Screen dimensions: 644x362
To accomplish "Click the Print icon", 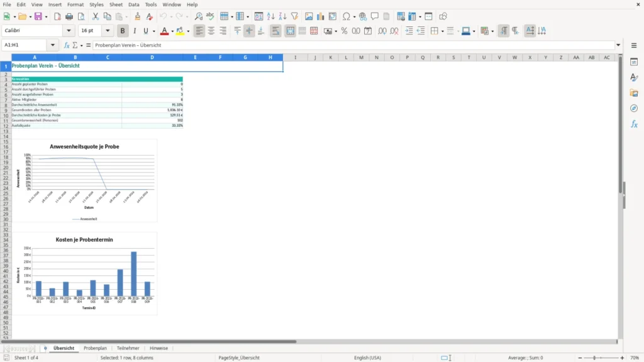I will point(69,16).
